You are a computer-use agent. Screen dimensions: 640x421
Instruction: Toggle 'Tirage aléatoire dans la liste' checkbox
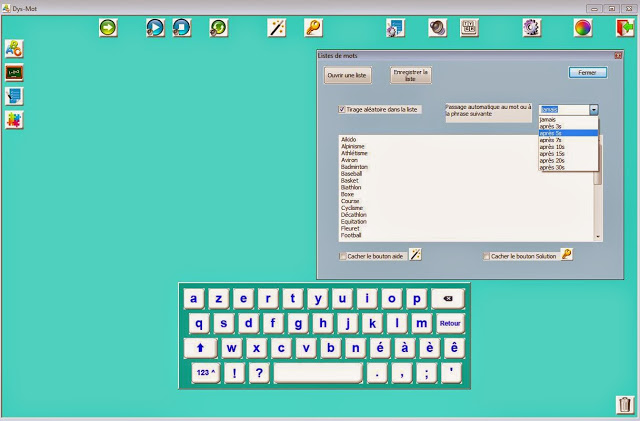[343, 109]
